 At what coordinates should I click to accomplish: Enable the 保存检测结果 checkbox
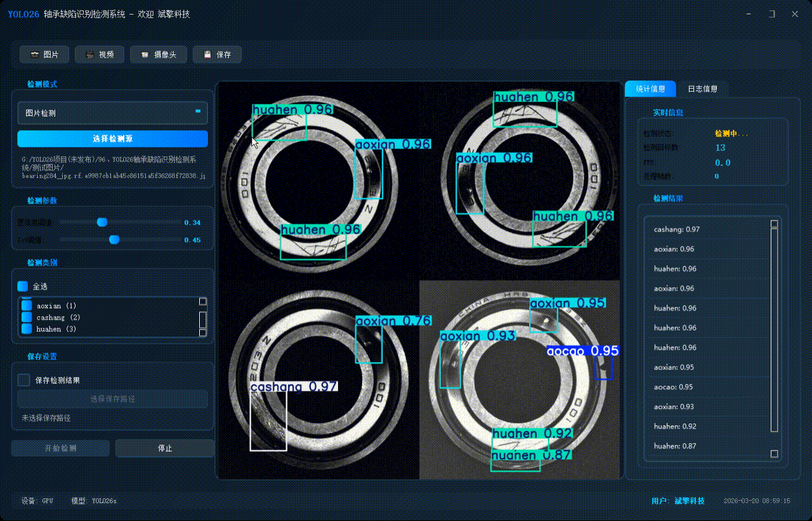click(23, 380)
